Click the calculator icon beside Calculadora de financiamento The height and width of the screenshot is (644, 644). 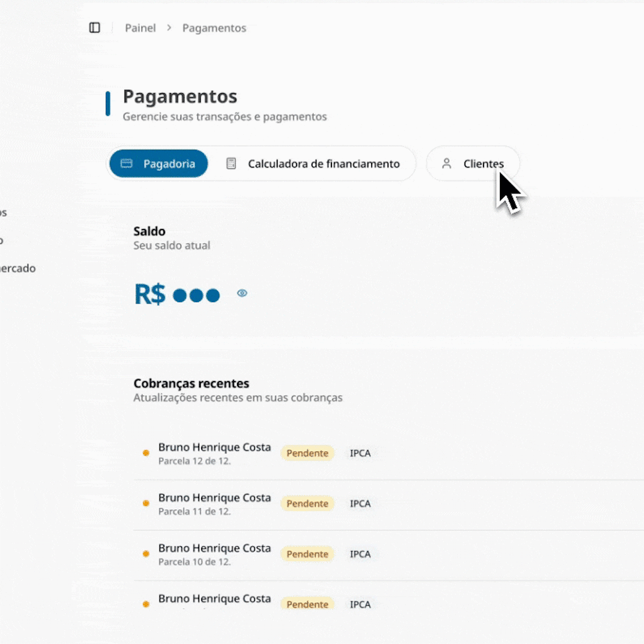pos(231,163)
